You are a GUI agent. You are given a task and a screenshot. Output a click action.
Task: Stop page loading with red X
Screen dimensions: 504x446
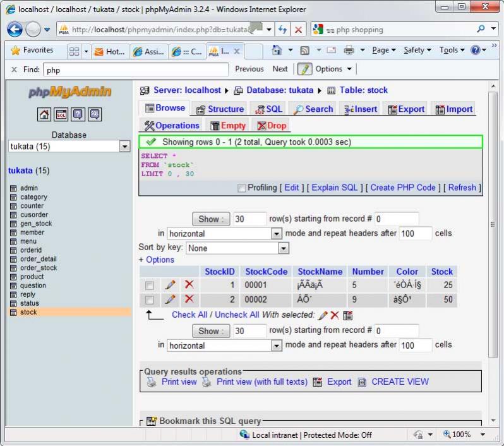tap(298, 30)
